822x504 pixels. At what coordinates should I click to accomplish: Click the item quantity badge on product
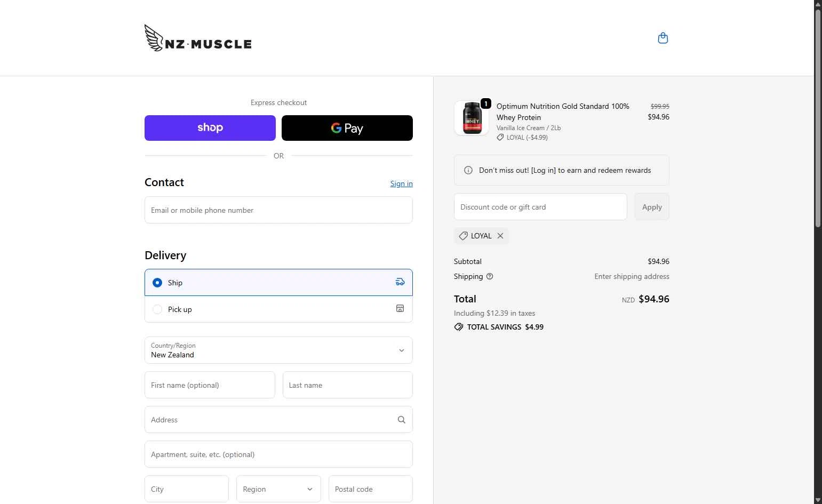tap(486, 103)
